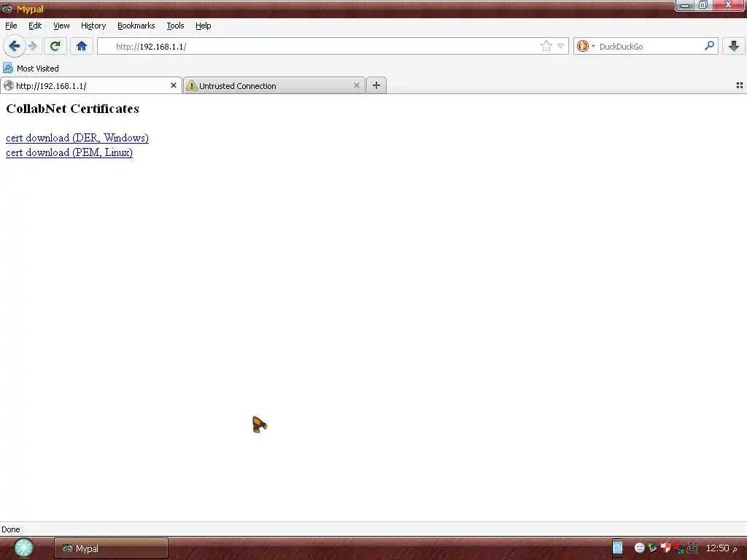The image size is (747, 560).
Task: Open the Home page button
Action: (82, 46)
